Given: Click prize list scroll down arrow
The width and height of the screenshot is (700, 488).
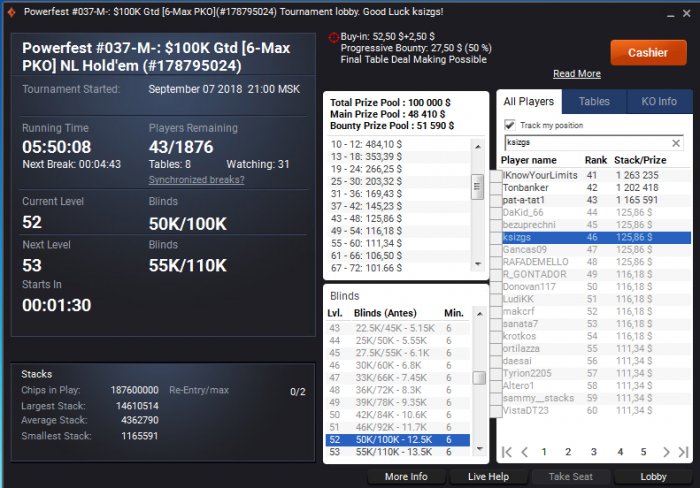Looking at the screenshot, I should [x=478, y=264].
